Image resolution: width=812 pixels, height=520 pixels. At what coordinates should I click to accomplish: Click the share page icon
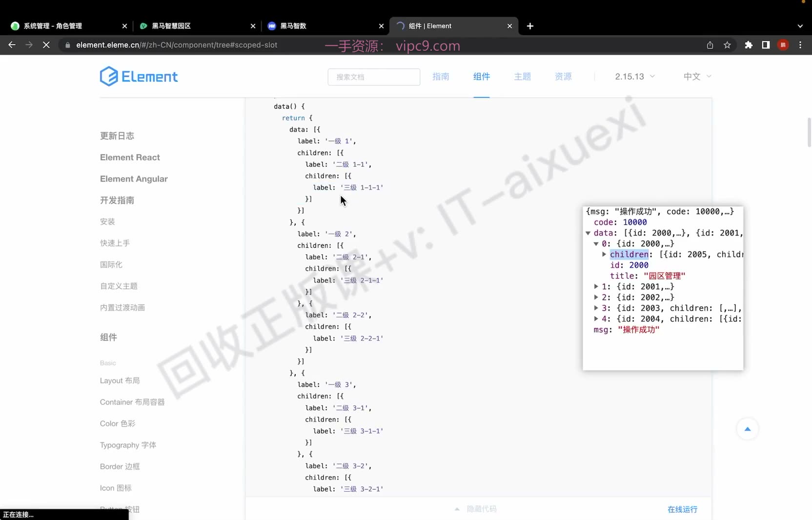pyautogui.click(x=710, y=45)
